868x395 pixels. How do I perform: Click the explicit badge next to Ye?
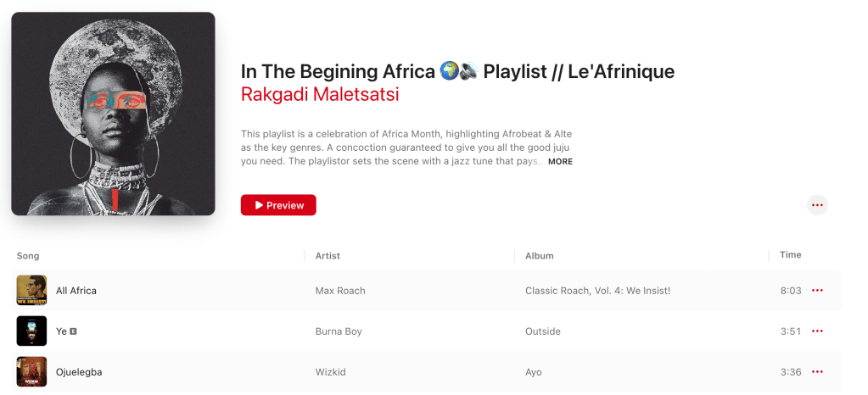click(74, 331)
